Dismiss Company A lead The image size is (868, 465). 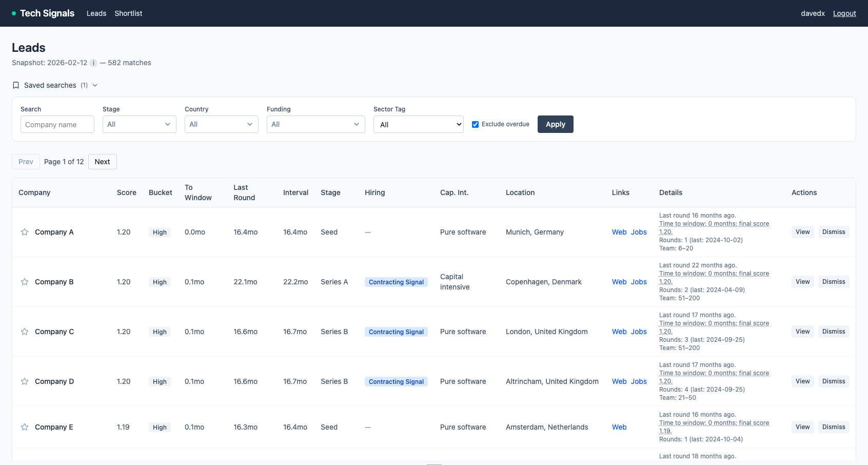pos(834,232)
